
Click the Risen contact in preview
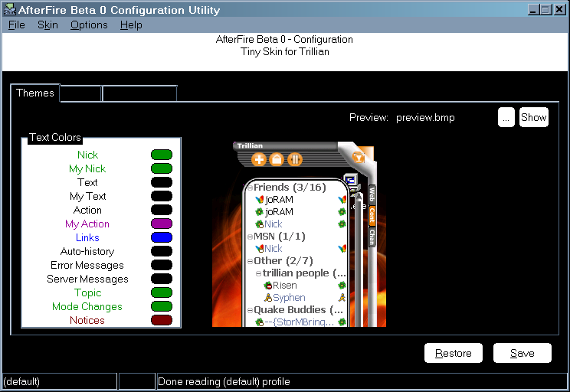pos(285,285)
